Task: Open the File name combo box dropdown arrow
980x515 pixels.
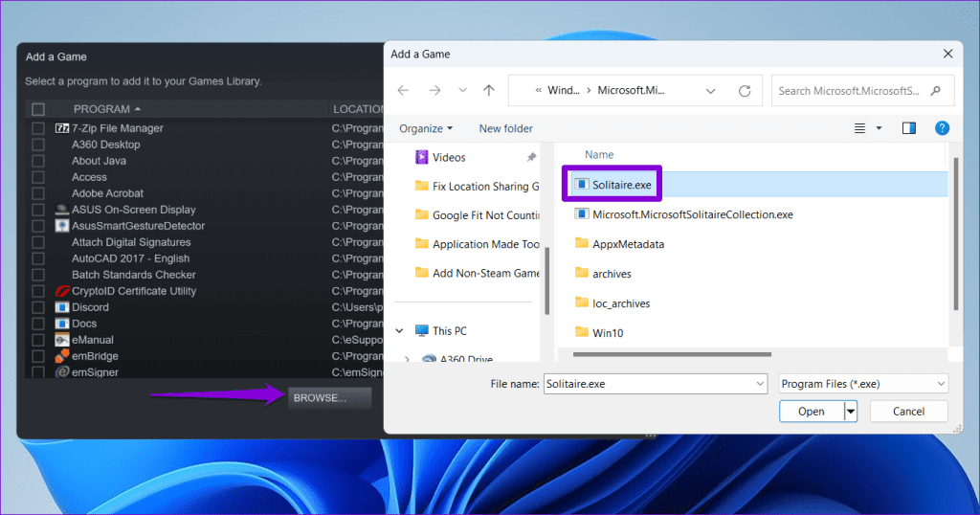Action: tap(760, 384)
